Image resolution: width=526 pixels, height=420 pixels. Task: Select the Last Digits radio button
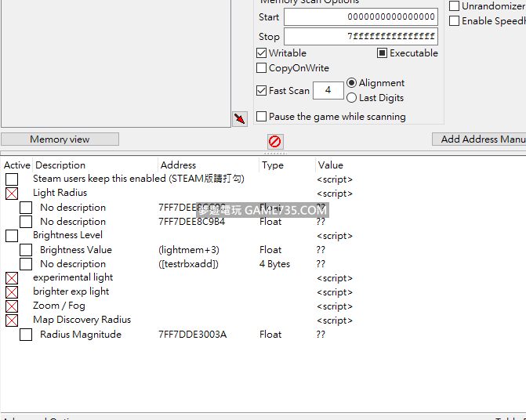(351, 98)
